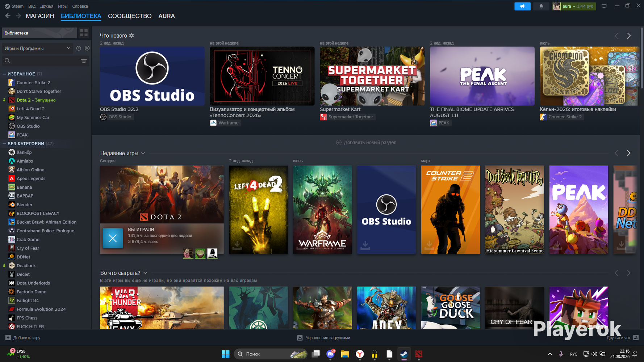Open What's New settings gear
Screen dimensions: 644x362
pos(131,35)
